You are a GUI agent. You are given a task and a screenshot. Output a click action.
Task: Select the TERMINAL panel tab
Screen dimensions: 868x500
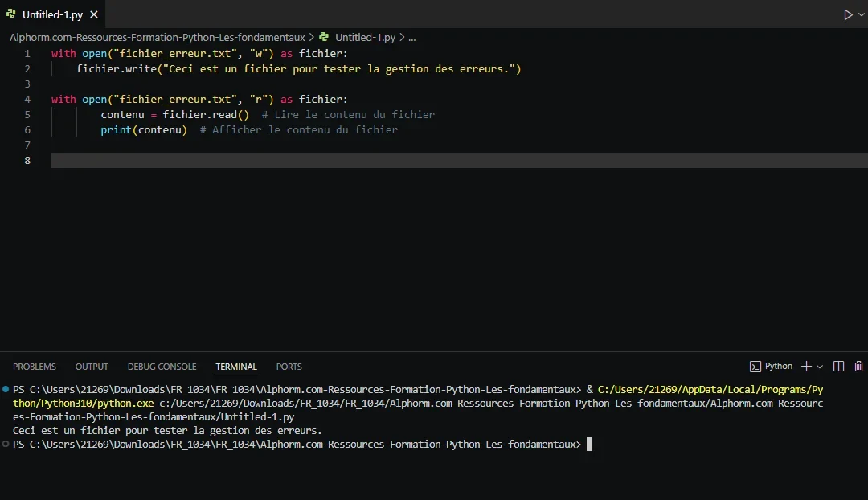(236, 367)
